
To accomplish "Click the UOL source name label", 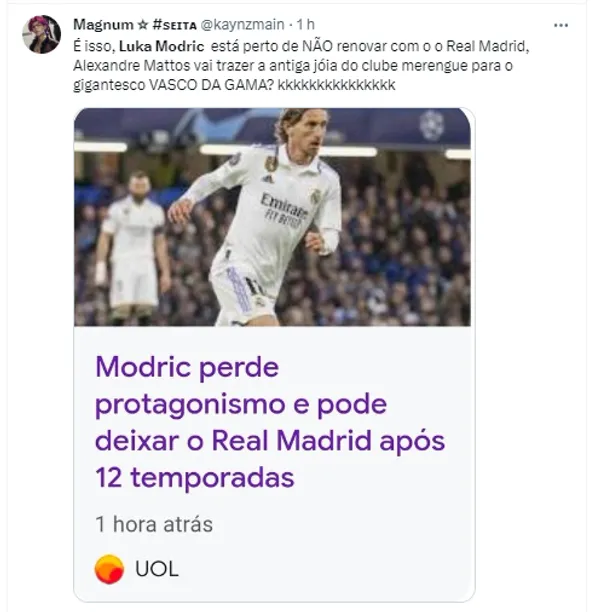I will tap(156, 569).
